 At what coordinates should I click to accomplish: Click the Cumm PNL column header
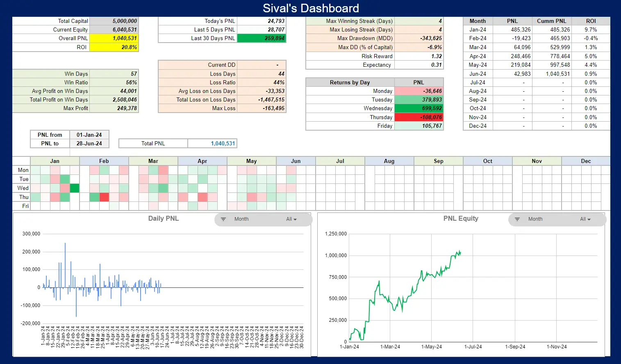552,21
